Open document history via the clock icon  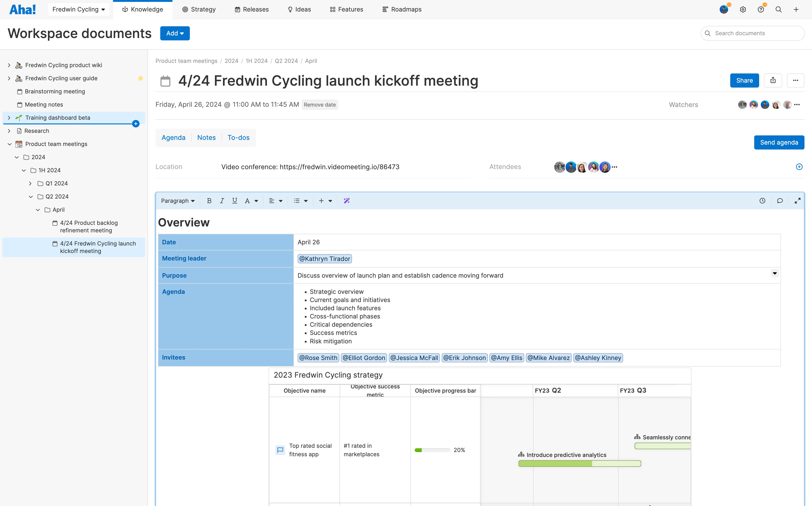(762, 200)
